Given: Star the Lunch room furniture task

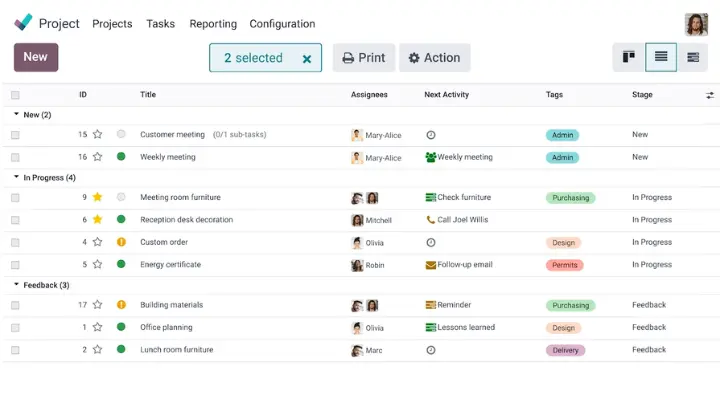Looking at the screenshot, I should tap(97, 350).
